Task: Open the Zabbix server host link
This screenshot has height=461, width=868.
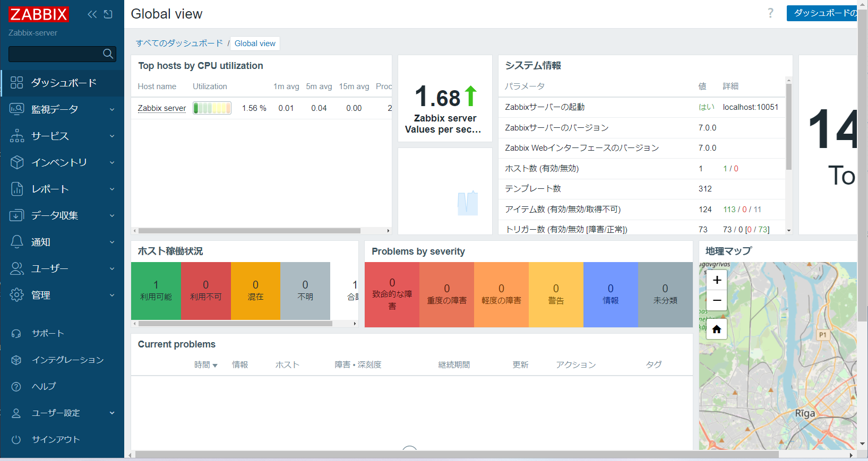Action: (x=161, y=108)
